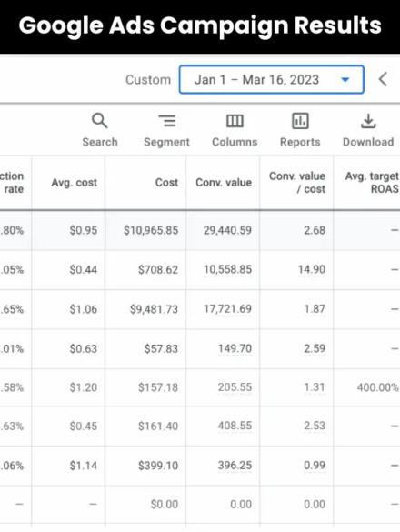The height and width of the screenshot is (532, 400).
Task: Sort by Avg. cost column header
Action: coord(75,183)
